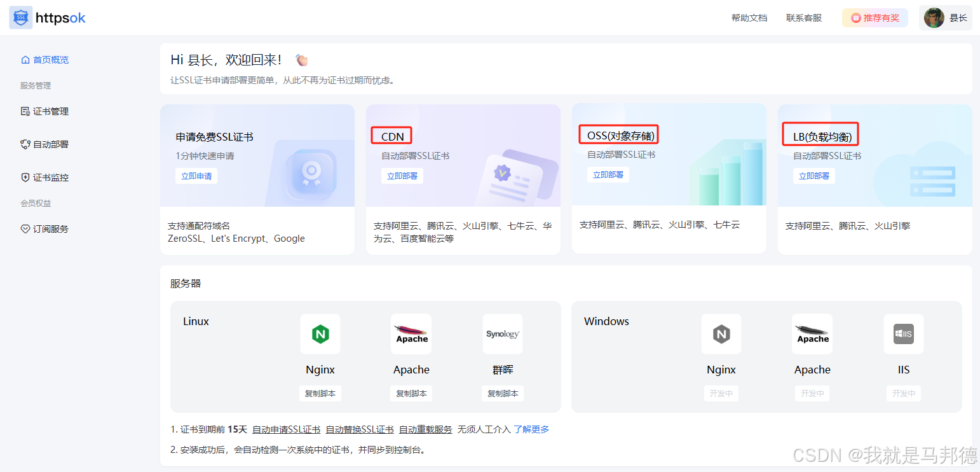
Task: Open the 帮助文档 menu item
Action: (x=749, y=18)
